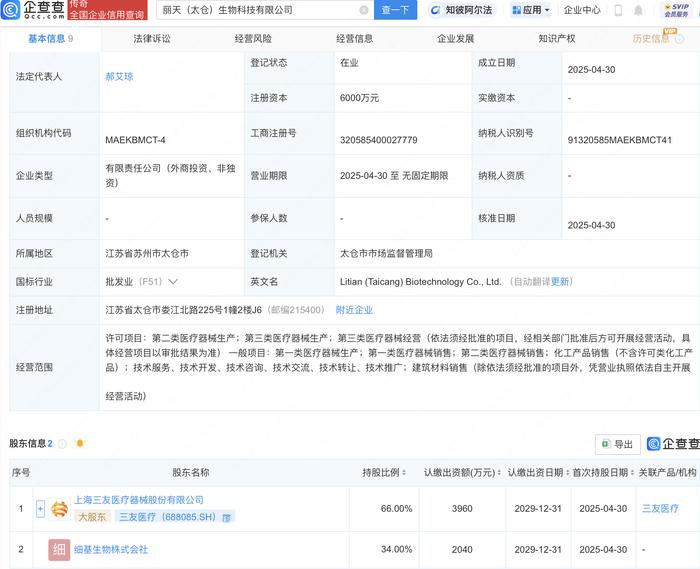Click the 三友医疗 (688085.SH) stock tag
The width and height of the screenshot is (700, 569).
click(167, 517)
